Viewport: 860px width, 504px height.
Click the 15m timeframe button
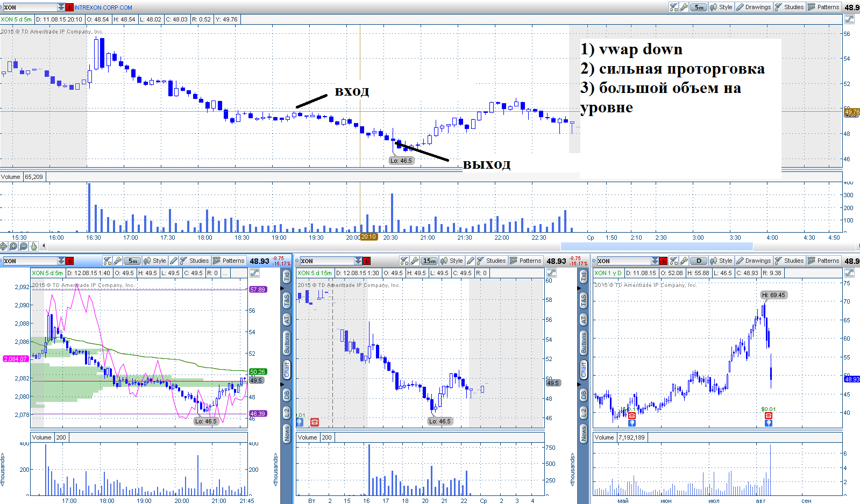click(x=429, y=261)
